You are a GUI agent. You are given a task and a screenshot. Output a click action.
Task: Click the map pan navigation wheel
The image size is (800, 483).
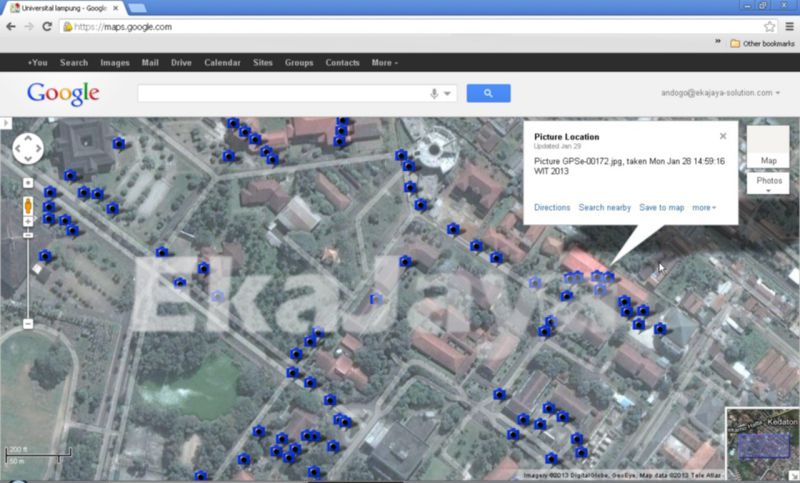[28, 150]
